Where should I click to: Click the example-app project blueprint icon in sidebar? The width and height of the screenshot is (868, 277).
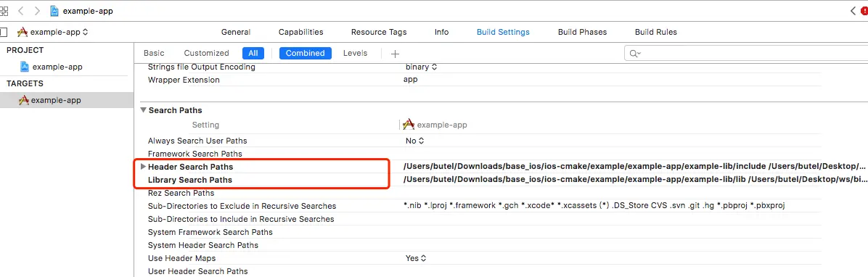[x=25, y=67]
